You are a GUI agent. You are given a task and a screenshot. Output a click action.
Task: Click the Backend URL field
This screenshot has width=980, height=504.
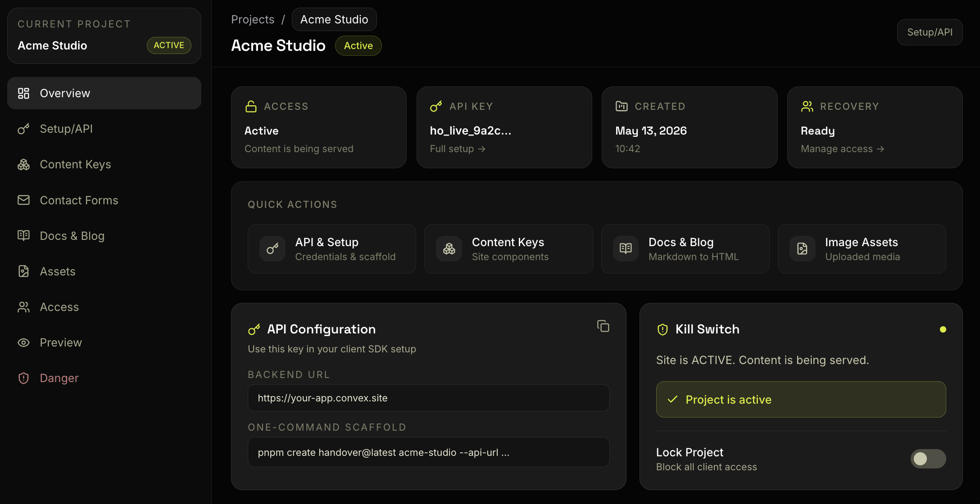428,398
